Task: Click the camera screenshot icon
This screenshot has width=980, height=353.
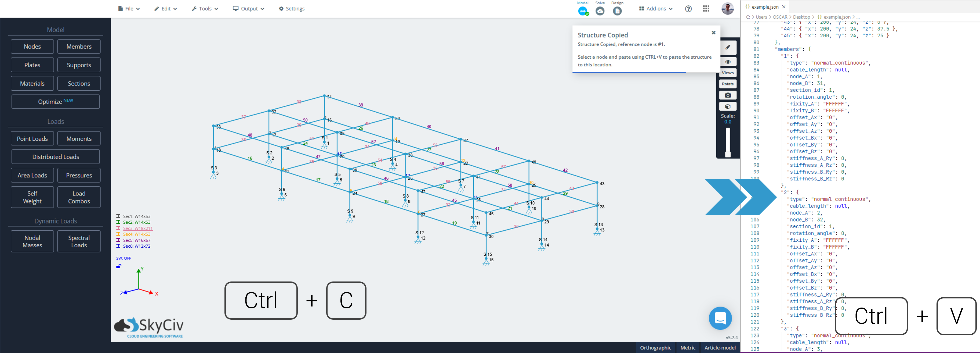Action: 727,95
